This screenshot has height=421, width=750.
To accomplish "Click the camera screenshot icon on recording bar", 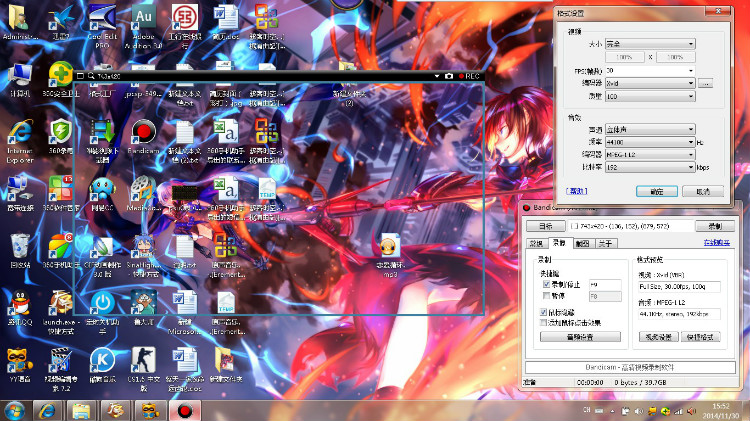I will [x=449, y=76].
